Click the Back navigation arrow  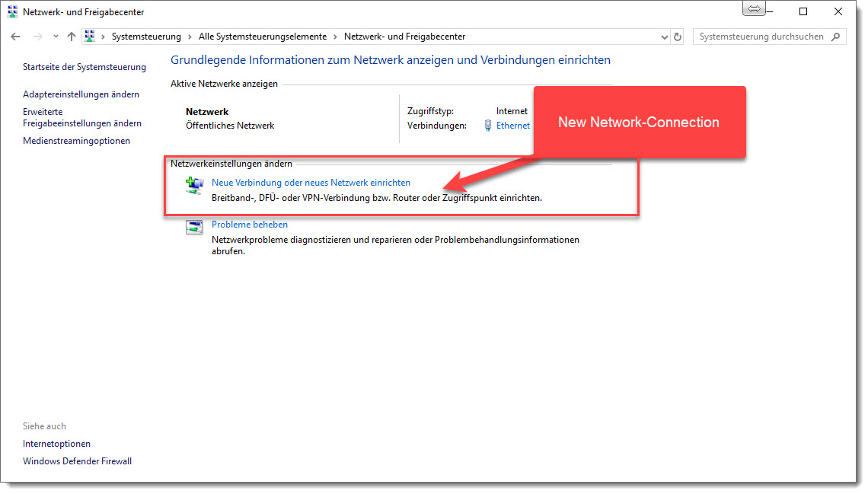tap(16, 37)
